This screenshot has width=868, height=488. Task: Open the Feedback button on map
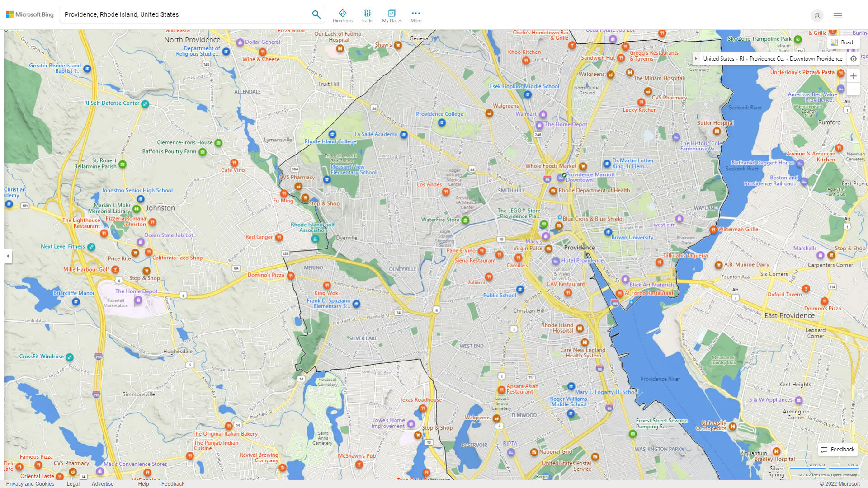pyautogui.click(x=838, y=450)
